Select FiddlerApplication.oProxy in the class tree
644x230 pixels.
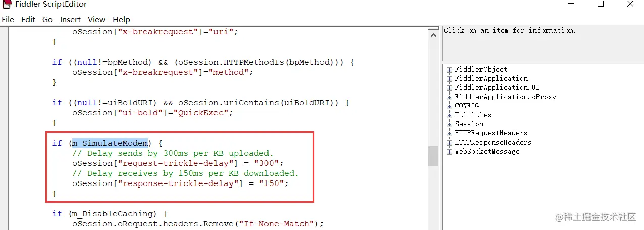505,97
